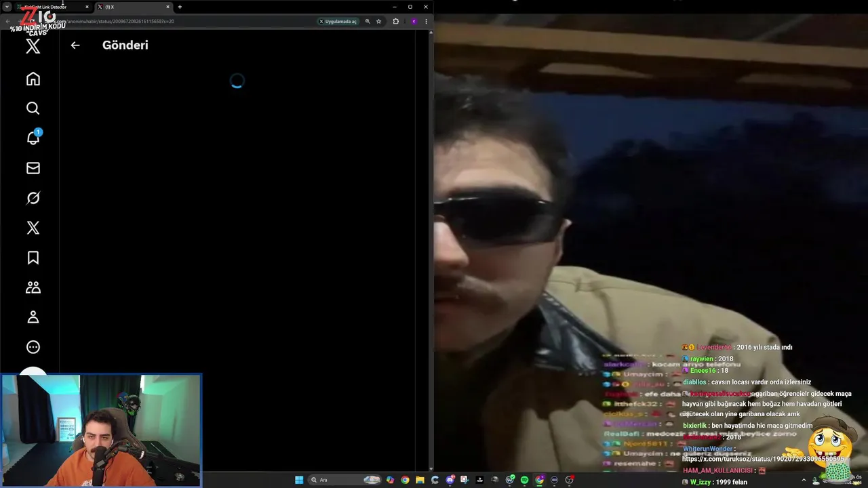Open File Explorer from the taskbar
The width and height of the screenshot is (868, 488).
click(x=420, y=480)
